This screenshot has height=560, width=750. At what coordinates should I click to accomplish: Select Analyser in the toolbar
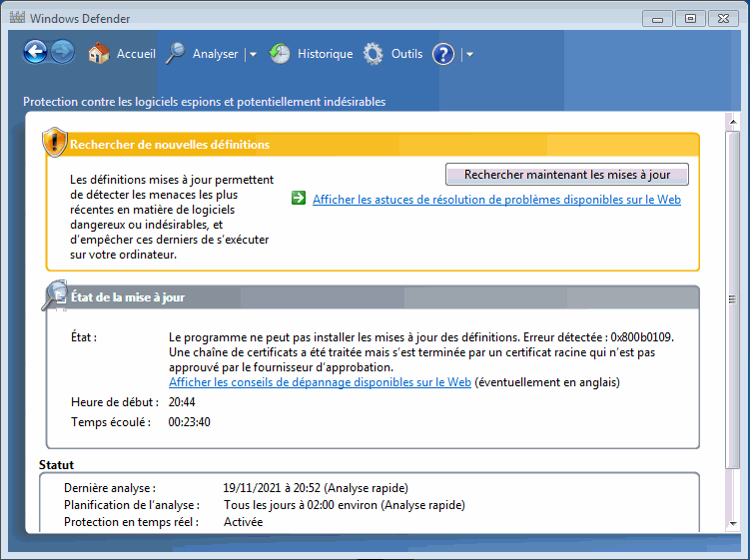[x=216, y=54]
